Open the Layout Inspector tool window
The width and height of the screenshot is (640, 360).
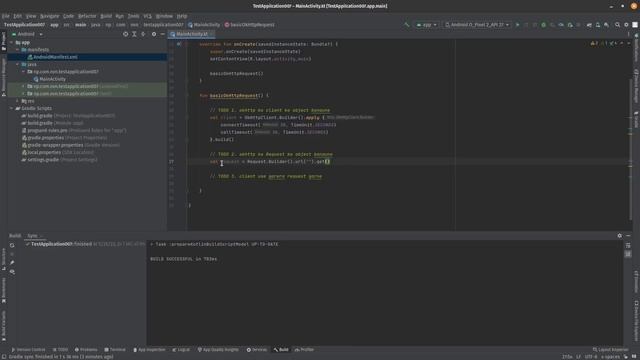pos(611,350)
